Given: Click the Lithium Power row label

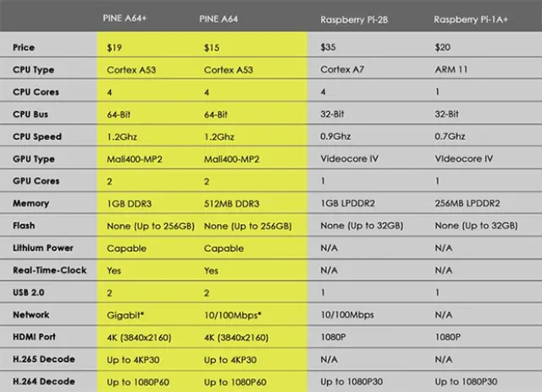Looking at the screenshot, I should (x=42, y=248).
